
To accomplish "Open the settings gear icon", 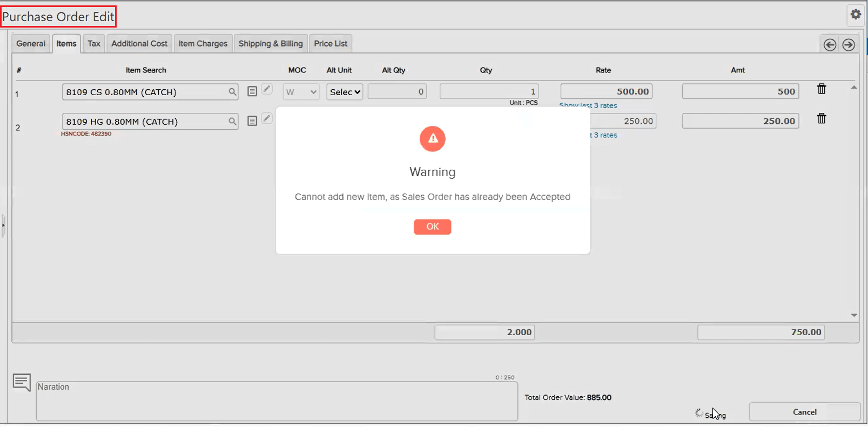I will [856, 15].
